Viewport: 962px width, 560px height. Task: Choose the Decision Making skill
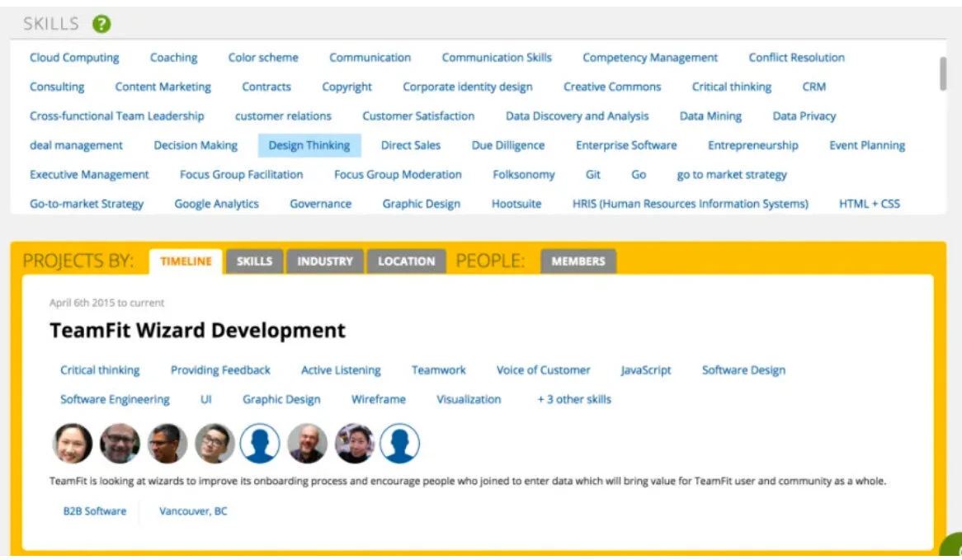[196, 145]
